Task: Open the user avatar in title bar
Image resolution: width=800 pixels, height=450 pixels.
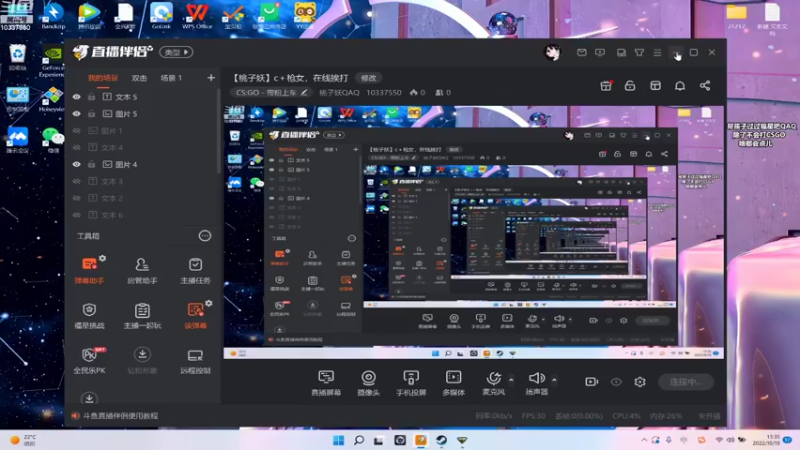Action: click(x=552, y=53)
